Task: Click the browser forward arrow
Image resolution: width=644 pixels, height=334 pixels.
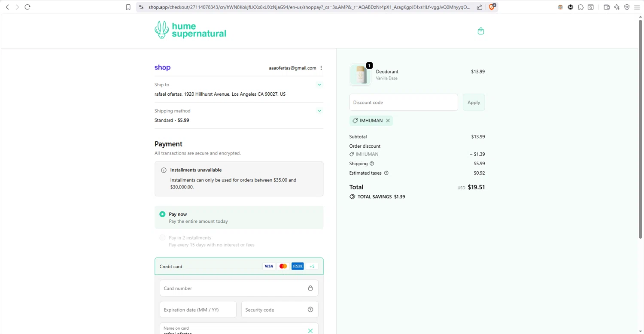Action: (17, 7)
